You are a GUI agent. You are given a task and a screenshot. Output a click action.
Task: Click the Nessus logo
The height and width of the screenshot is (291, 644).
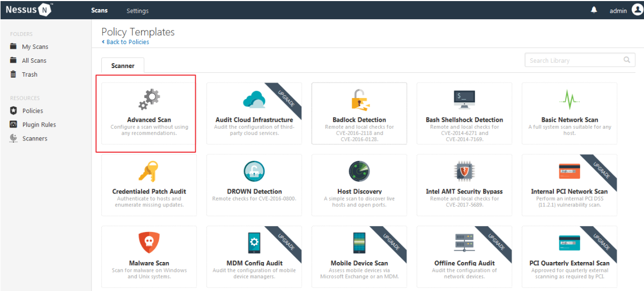coord(29,10)
